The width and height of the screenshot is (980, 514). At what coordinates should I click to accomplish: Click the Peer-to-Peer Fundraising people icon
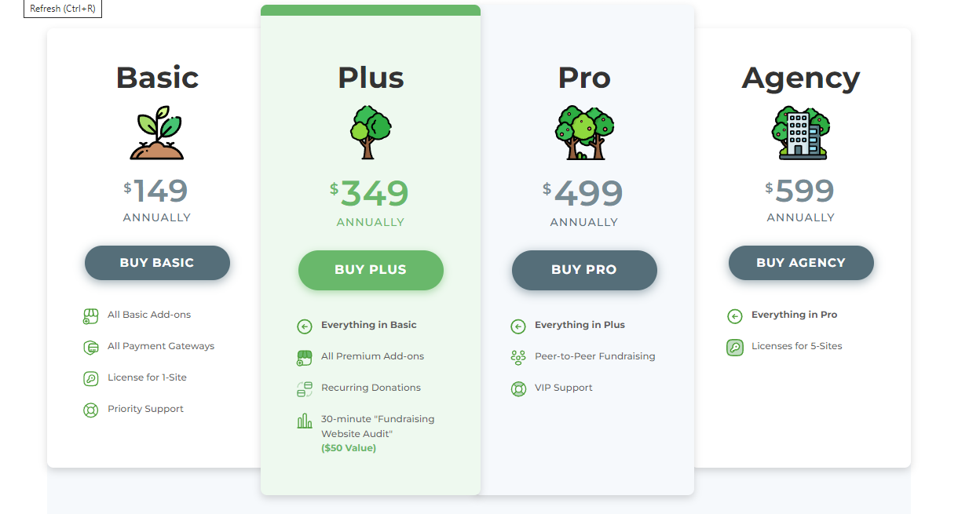pos(518,357)
